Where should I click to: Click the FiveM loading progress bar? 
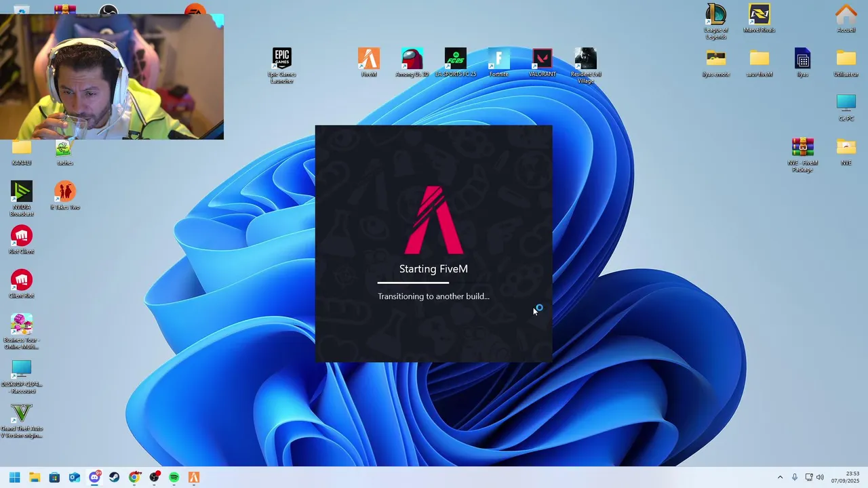[433, 282]
